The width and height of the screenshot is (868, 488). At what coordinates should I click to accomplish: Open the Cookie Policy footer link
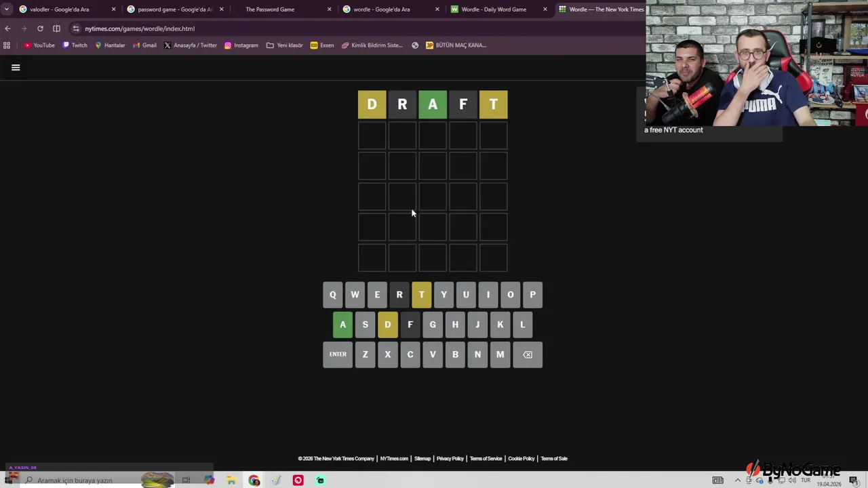point(521,459)
